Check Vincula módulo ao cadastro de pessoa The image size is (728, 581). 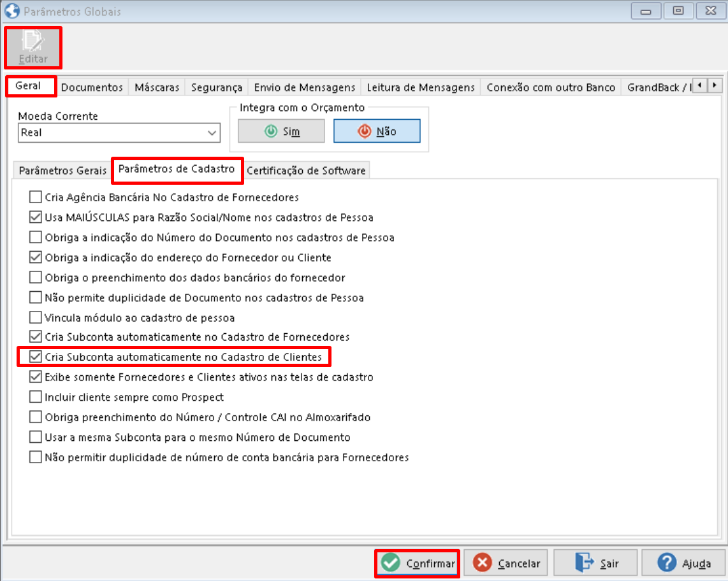[x=35, y=317]
